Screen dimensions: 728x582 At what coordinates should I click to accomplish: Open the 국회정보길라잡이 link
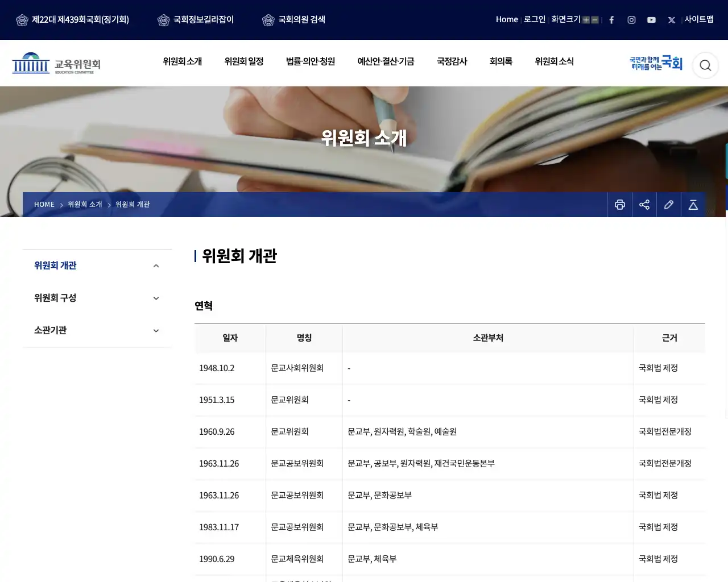coord(196,20)
